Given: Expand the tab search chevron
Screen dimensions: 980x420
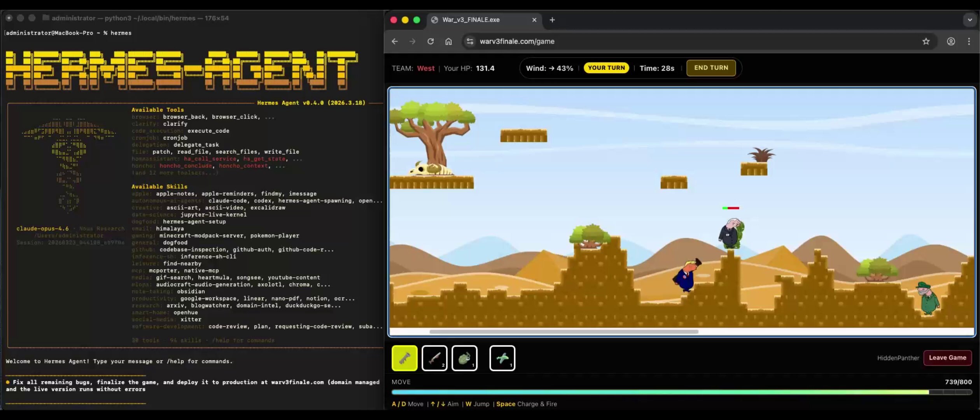Looking at the screenshot, I should pyautogui.click(x=969, y=20).
